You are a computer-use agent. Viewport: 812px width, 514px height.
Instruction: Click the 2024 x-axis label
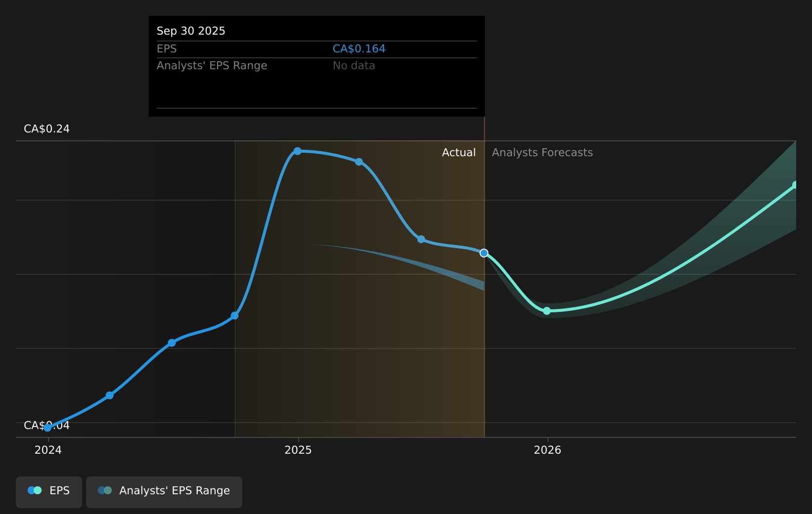[x=48, y=450]
